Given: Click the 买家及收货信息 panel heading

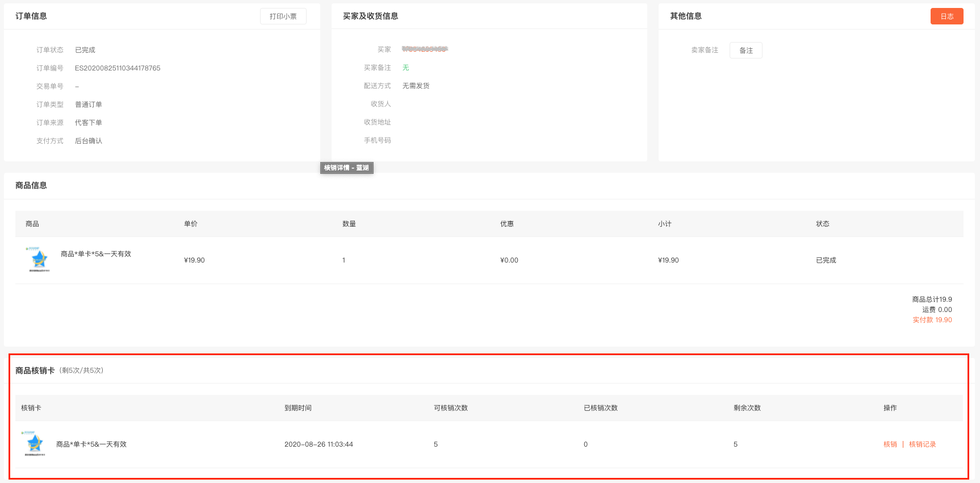Looking at the screenshot, I should [370, 16].
